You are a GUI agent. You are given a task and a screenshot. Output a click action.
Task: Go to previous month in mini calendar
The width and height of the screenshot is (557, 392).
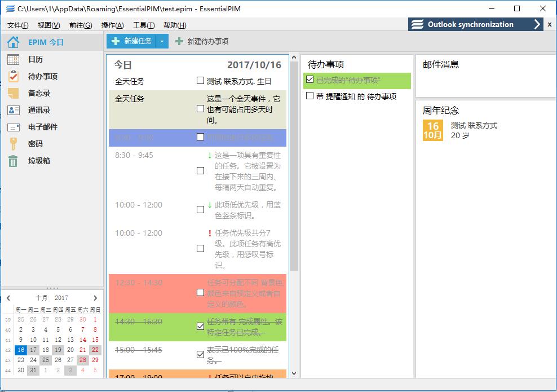tap(8, 298)
